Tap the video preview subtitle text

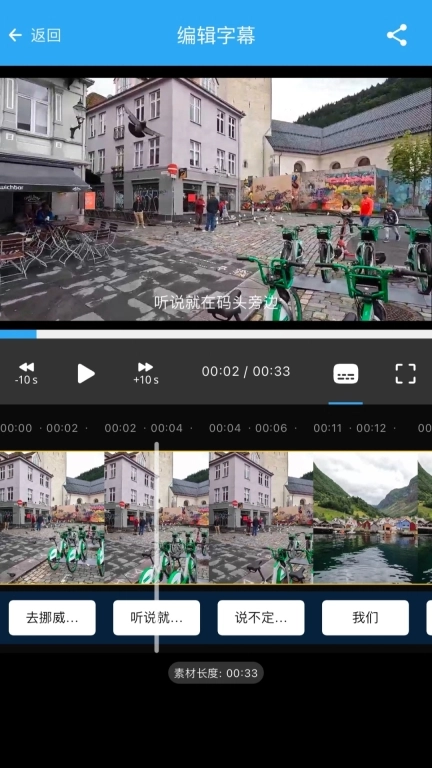tap(216, 302)
